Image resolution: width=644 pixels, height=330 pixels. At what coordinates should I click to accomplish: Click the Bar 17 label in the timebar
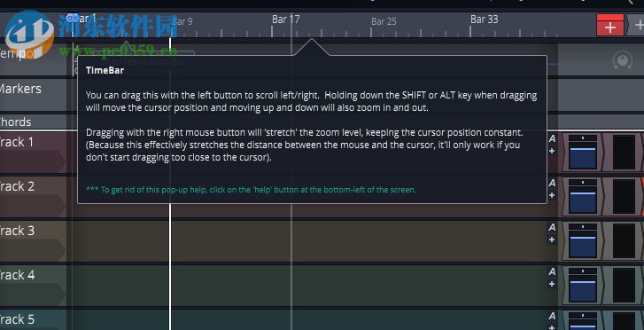286,19
